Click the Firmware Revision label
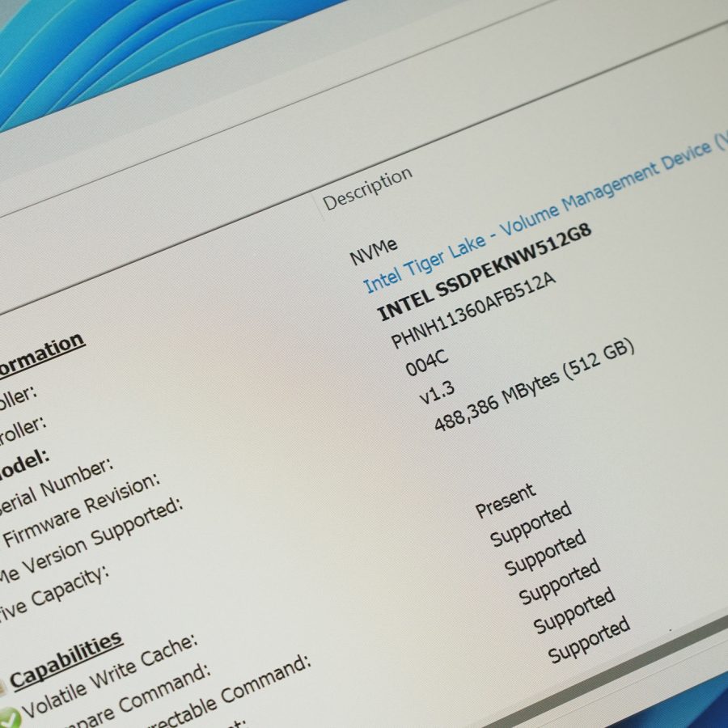 click(81, 510)
